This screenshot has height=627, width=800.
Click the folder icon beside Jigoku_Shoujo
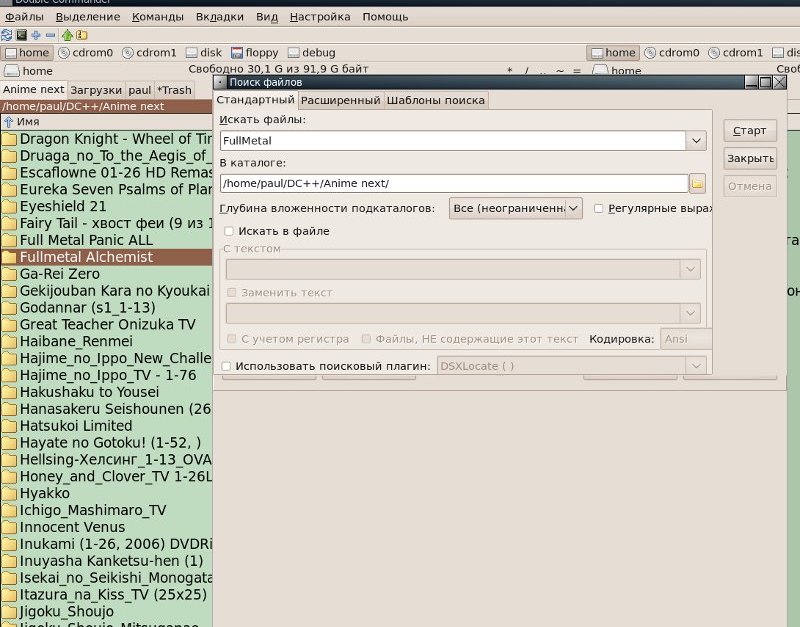[x=9, y=612]
